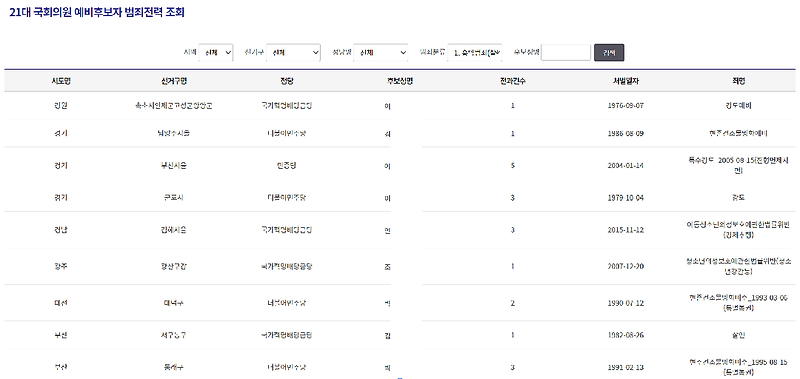Click 대덕구 district cell
The height and width of the screenshot is (379, 800).
pos(173,303)
